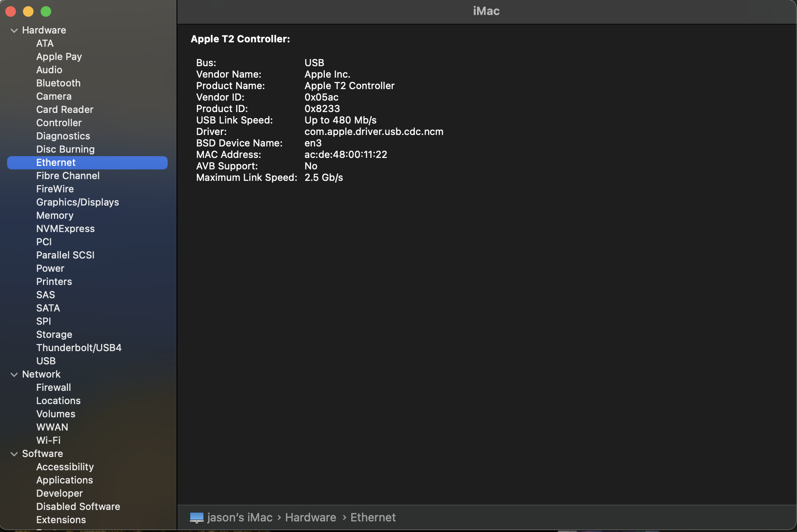
Task: Click the MAC address value ac:de:48:00:11:22
Action: pyautogui.click(x=346, y=154)
